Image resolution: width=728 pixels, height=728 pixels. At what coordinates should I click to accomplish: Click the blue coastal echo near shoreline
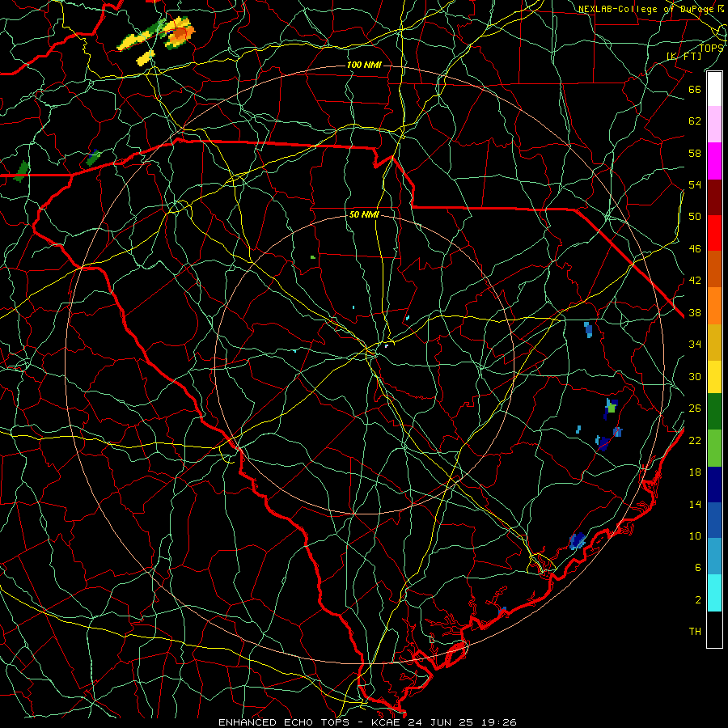pos(577,541)
